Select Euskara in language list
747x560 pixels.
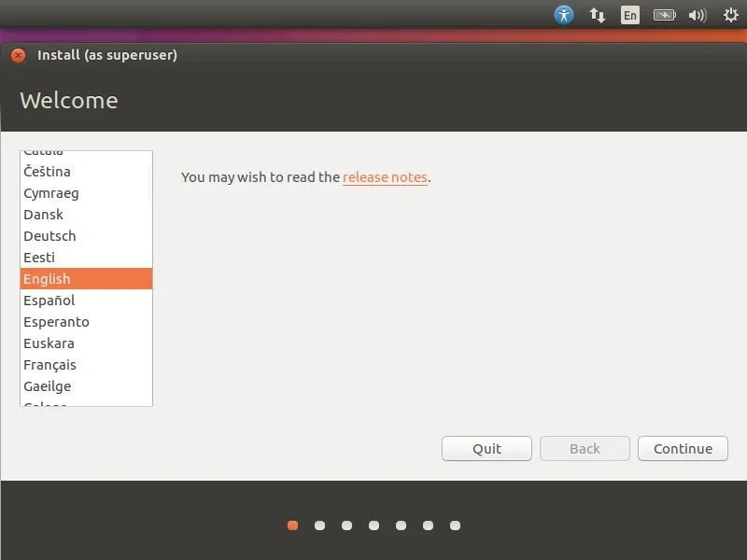point(86,343)
